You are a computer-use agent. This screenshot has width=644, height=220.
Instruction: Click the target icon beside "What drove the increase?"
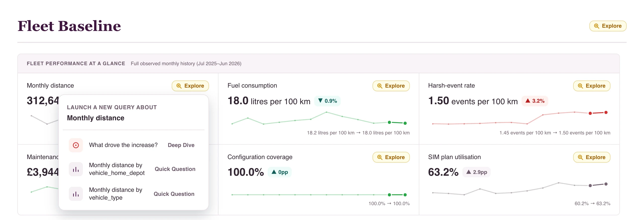click(x=76, y=145)
